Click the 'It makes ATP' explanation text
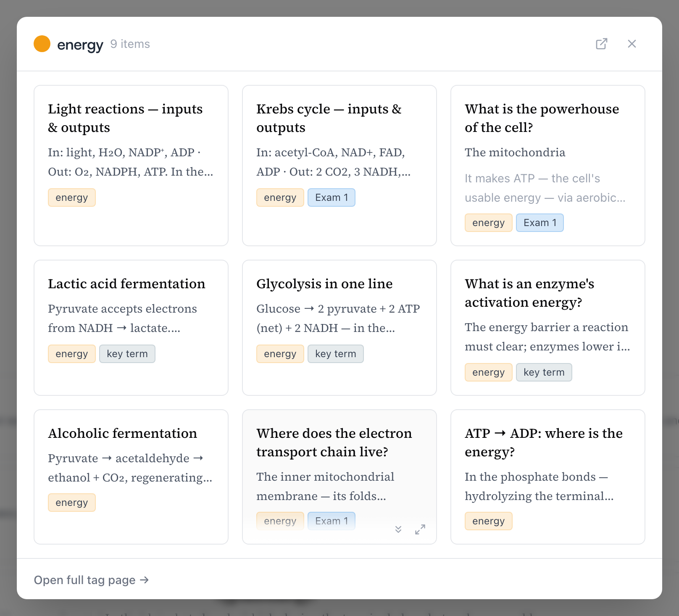Viewport: 679px width, 616px height. [x=545, y=188]
